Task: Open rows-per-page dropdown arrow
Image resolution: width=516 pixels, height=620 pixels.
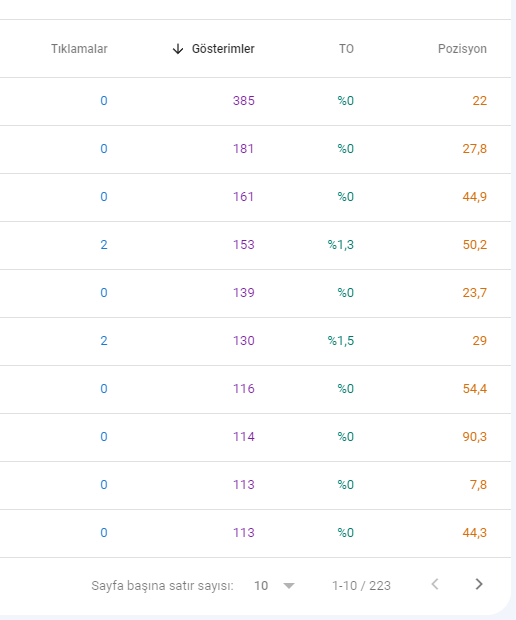Action: [x=289, y=586]
